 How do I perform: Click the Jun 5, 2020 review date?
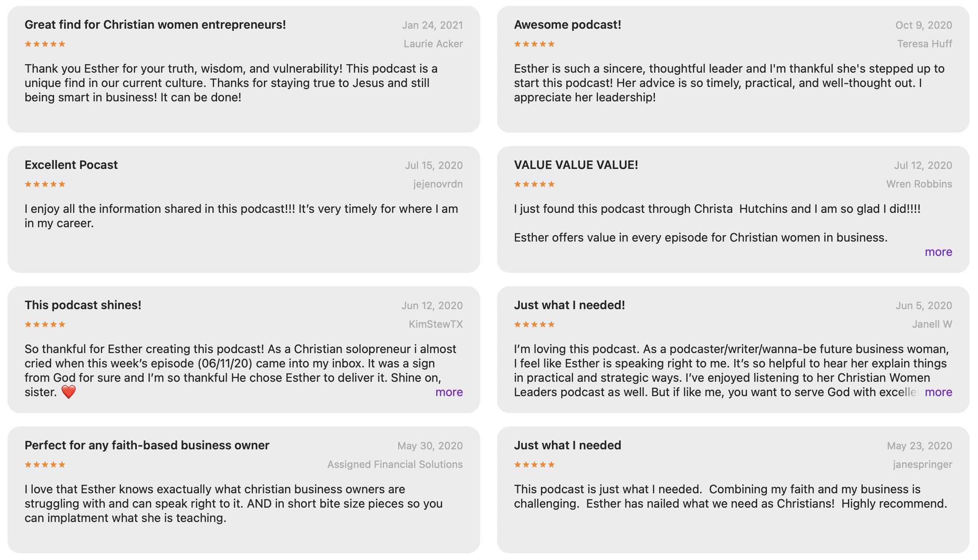(924, 306)
